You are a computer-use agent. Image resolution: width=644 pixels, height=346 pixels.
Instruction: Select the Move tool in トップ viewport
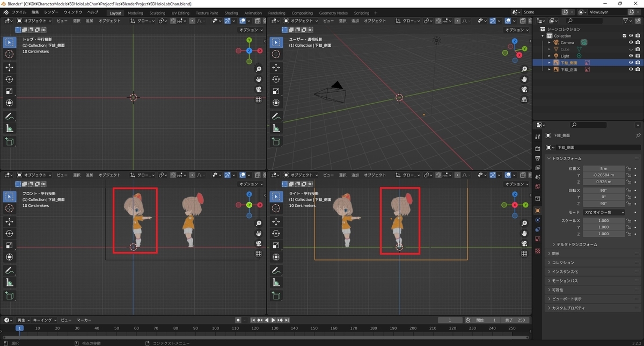pos(9,67)
